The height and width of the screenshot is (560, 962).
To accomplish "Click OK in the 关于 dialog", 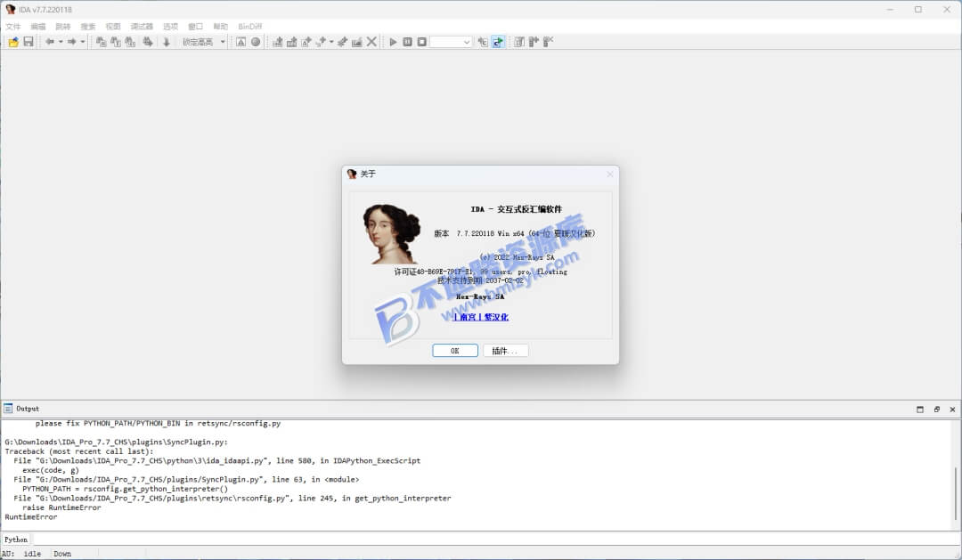I will point(454,350).
